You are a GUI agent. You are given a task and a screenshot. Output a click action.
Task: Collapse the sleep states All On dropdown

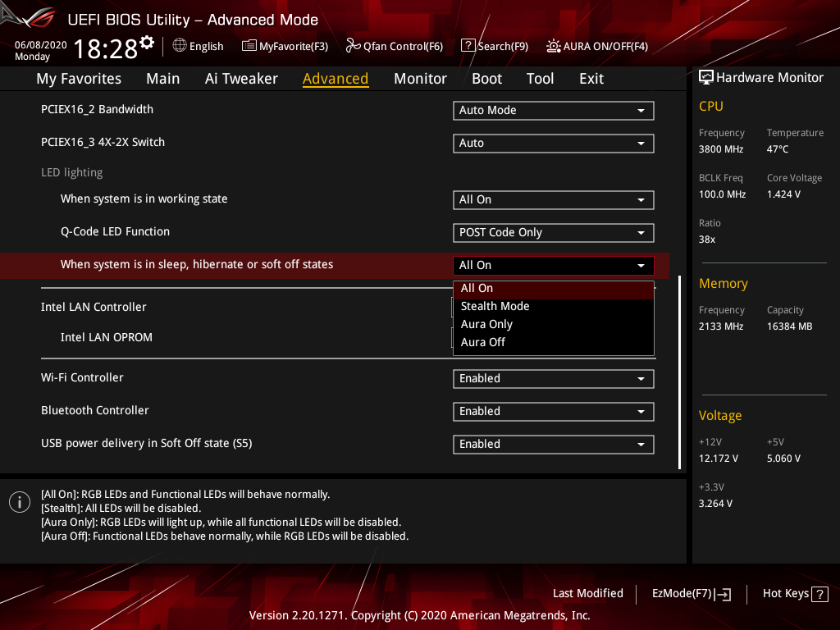point(554,265)
